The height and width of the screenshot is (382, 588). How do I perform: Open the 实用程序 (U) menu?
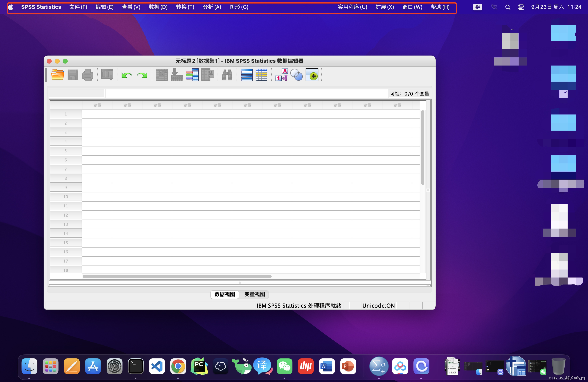coord(353,7)
